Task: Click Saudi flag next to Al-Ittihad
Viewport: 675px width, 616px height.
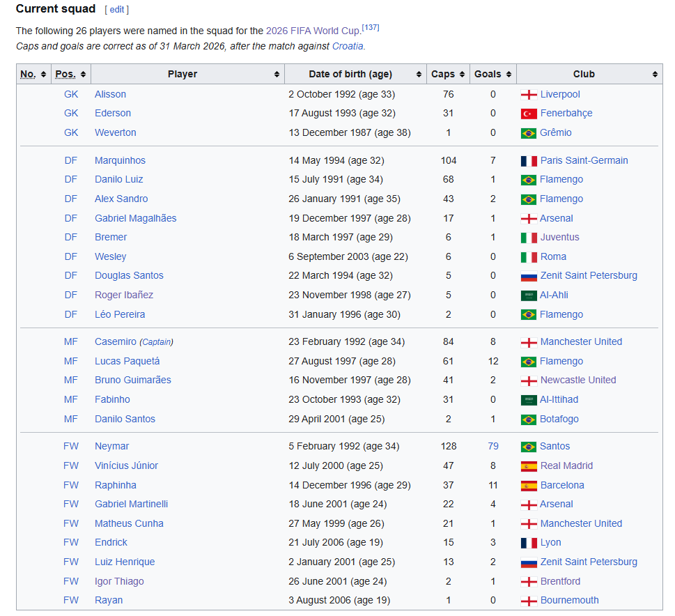Action: 529,400
